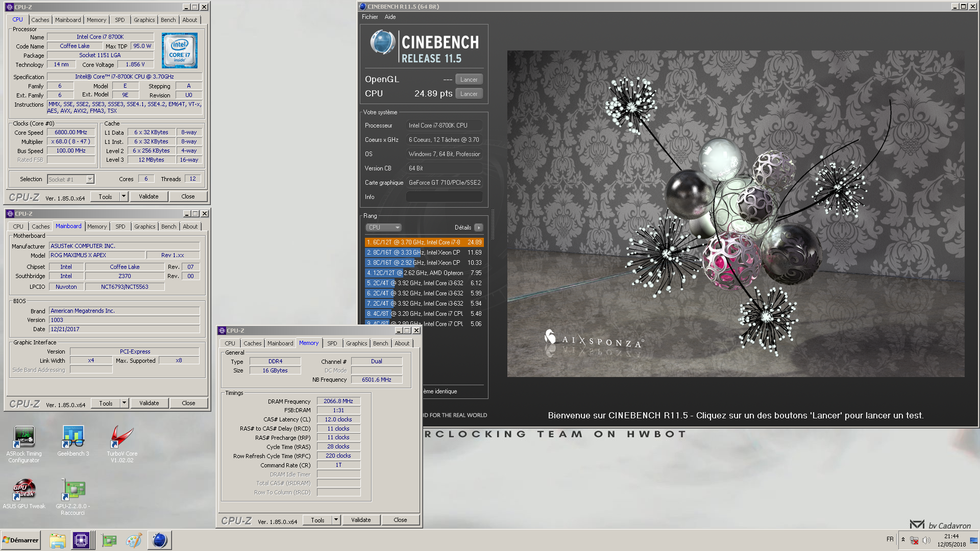This screenshot has width=980, height=551.
Task: Click Core Speed value 6800.00 MHz
Action: (x=71, y=132)
